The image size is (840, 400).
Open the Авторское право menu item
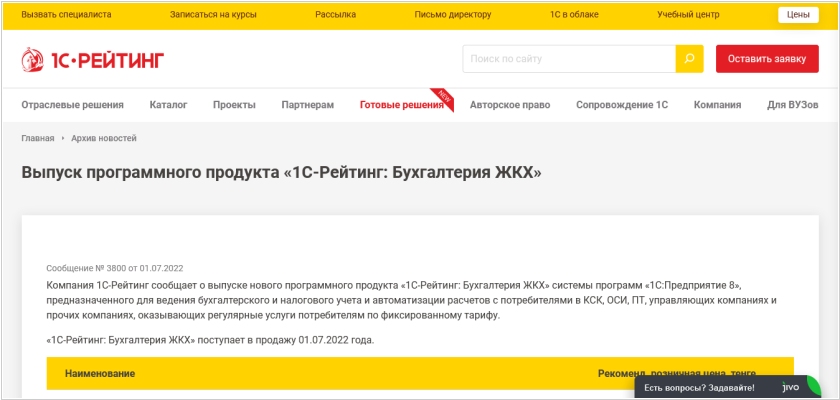point(510,105)
